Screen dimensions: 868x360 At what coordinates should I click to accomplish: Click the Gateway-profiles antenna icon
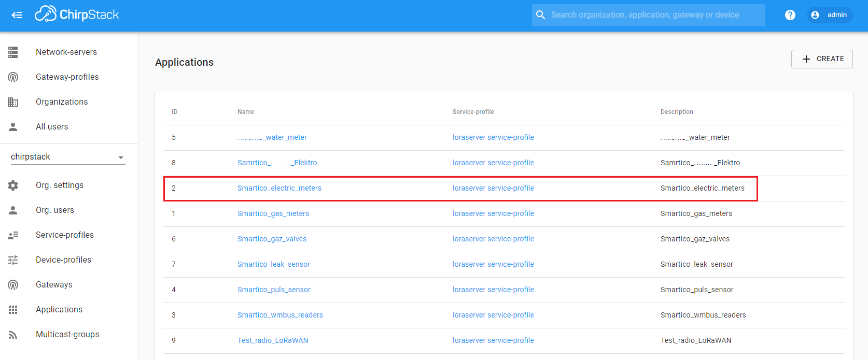(13, 77)
